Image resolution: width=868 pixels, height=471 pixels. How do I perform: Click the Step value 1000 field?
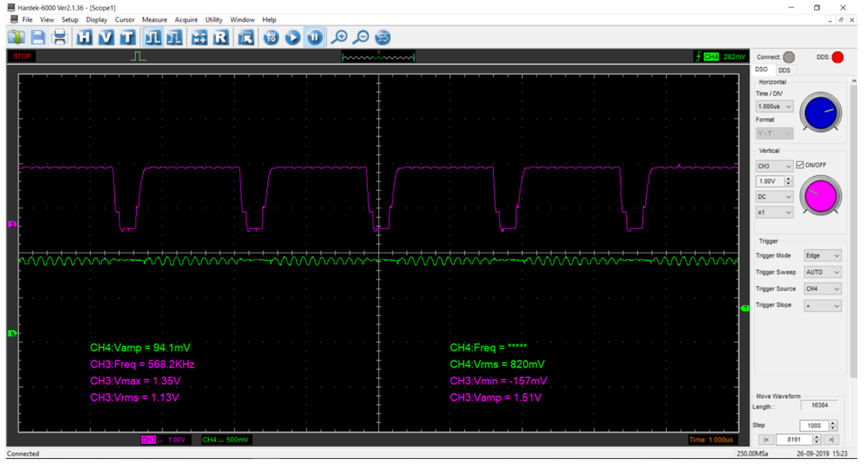coord(814,425)
